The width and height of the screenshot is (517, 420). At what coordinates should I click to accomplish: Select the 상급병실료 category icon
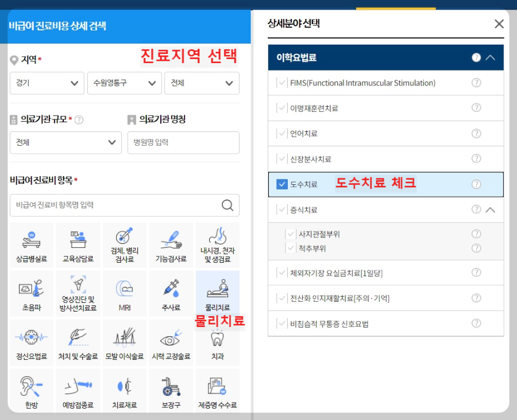tap(31, 244)
